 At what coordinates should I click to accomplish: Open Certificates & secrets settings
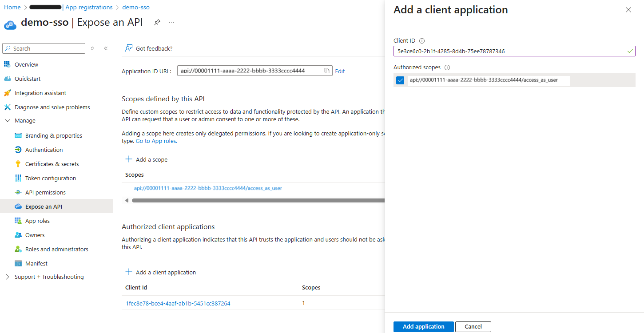click(52, 164)
